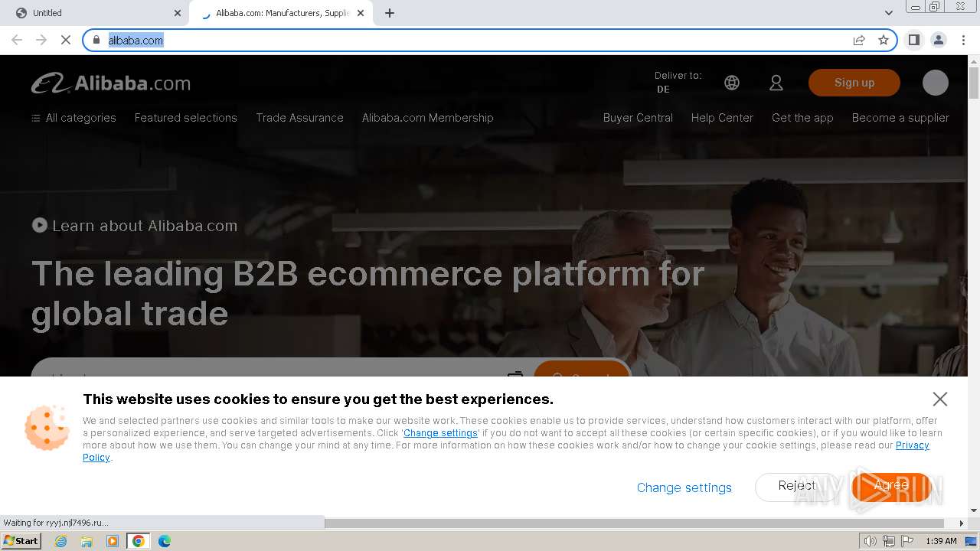This screenshot has height=551, width=980.
Task: Go forward in browser history
Action: point(41,40)
